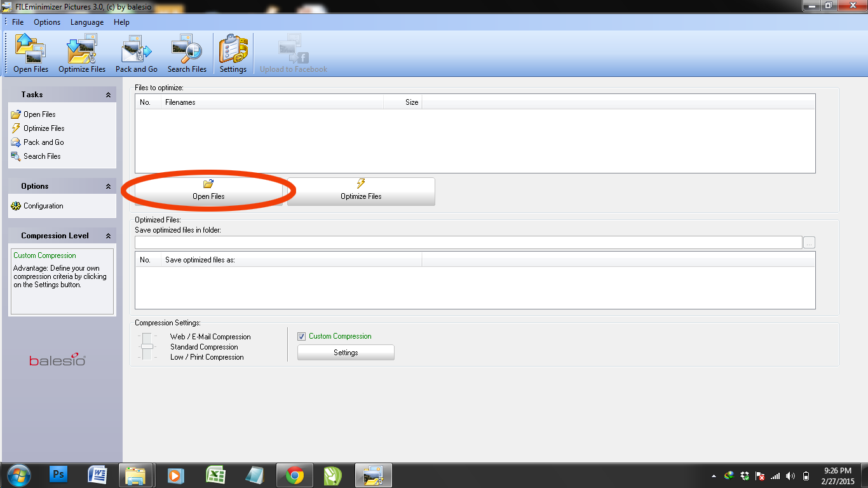
Task: Open the media player taskbar icon
Action: [x=175, y=475]
